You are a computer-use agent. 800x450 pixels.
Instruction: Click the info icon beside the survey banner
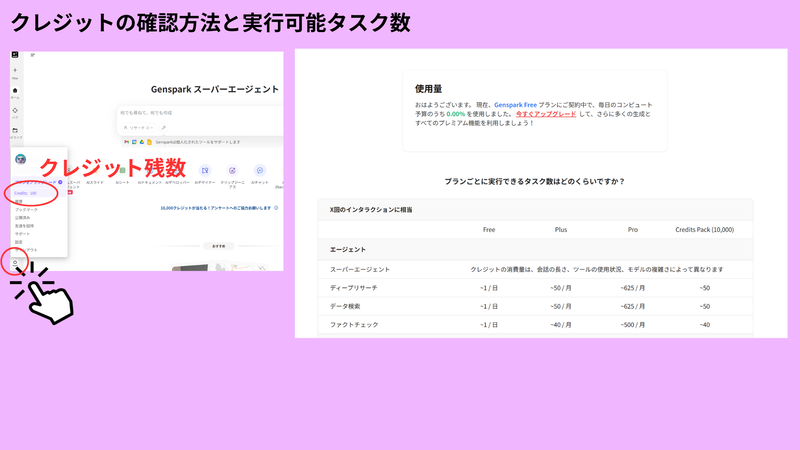pyautogui.click(x=276, y=208)
